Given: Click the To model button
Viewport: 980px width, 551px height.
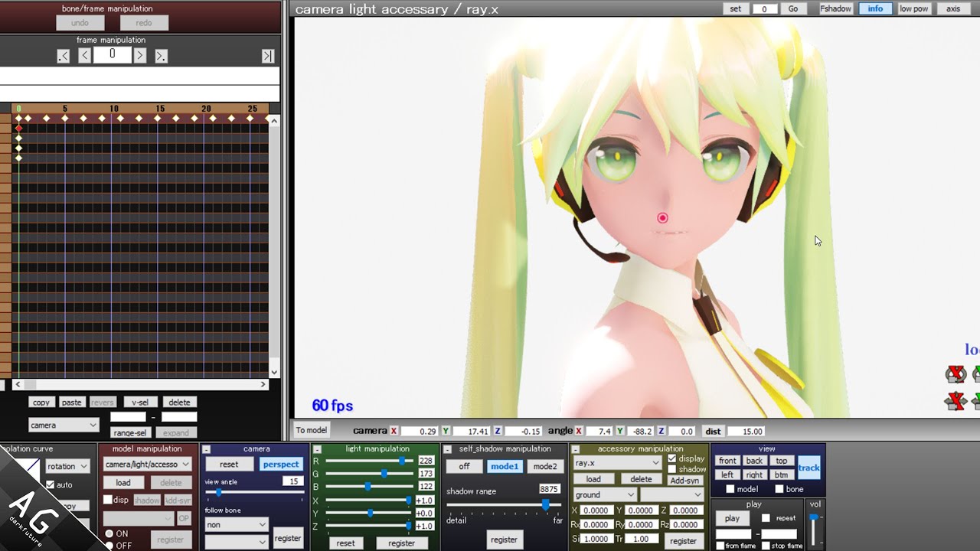Looking at the screenshot, I should pos(312,430).
